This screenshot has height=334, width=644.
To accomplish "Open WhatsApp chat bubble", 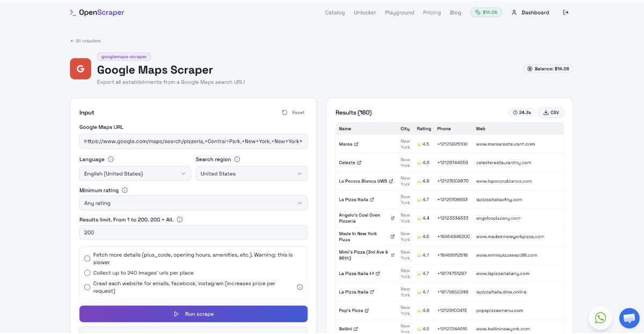I will 601,317.
